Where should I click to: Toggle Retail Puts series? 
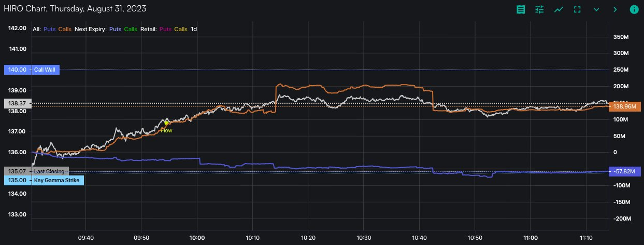[x=166, y=29]
